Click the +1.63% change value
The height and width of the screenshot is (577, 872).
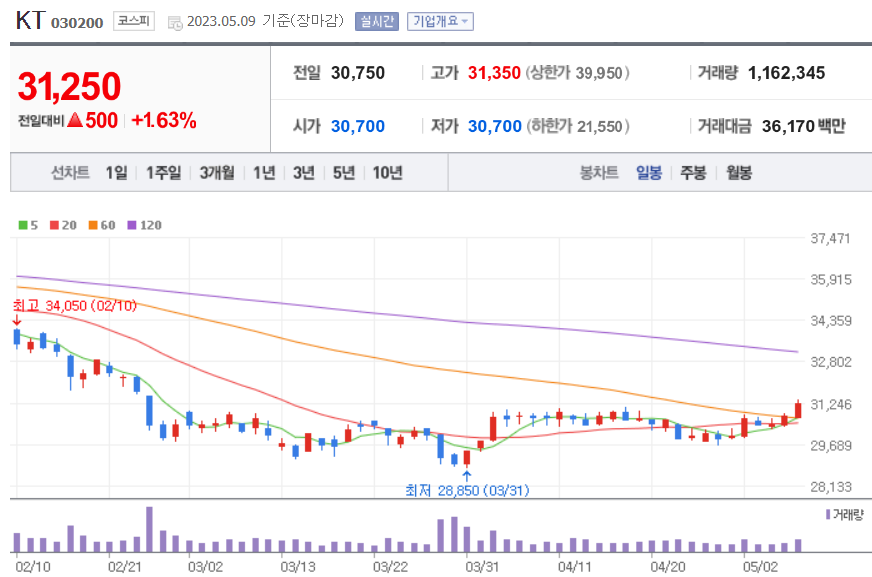pos(164,120)
